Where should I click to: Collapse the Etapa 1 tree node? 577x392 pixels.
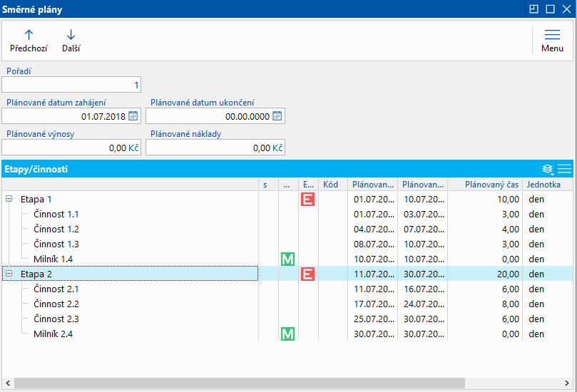tap(9, 199)
